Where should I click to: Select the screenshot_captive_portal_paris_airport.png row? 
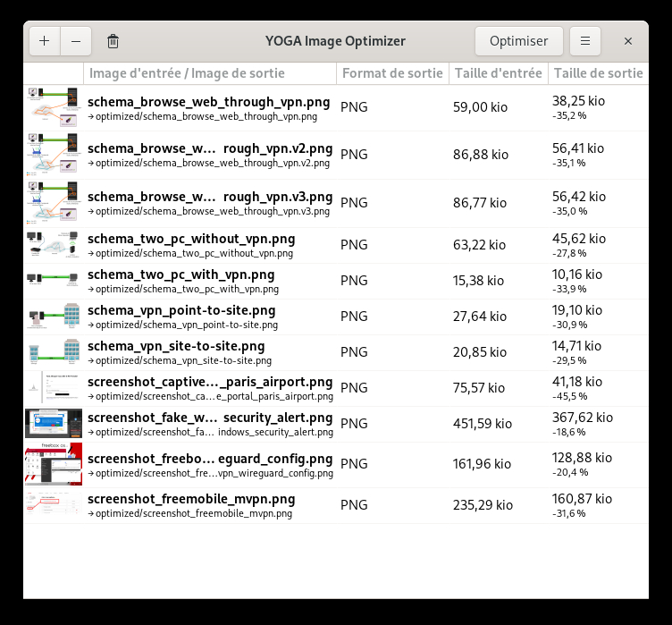click(209, 389)
